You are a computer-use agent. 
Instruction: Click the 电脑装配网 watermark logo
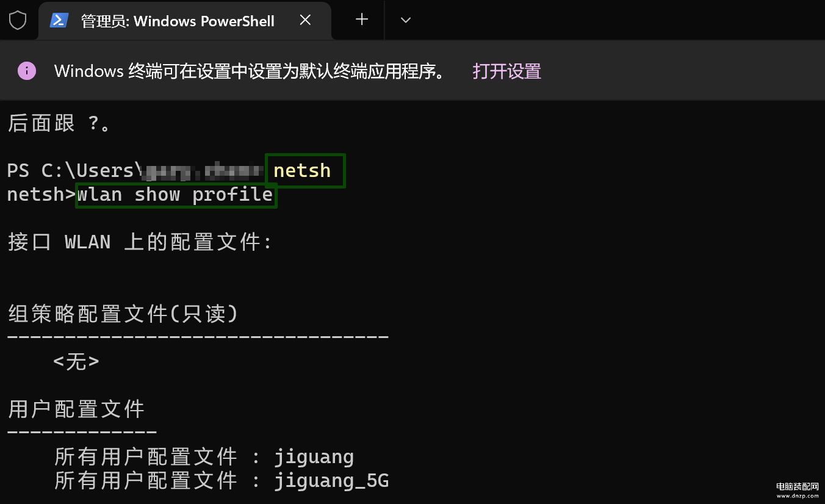coord(797,490)
